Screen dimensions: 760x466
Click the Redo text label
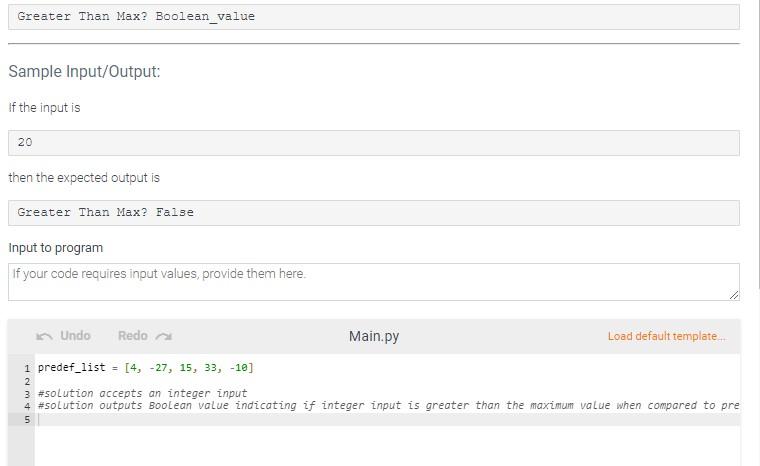[132, 336]
